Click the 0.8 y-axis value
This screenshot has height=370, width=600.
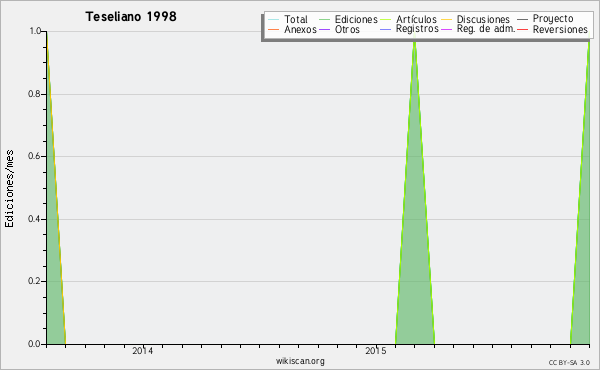coord(34,94)
